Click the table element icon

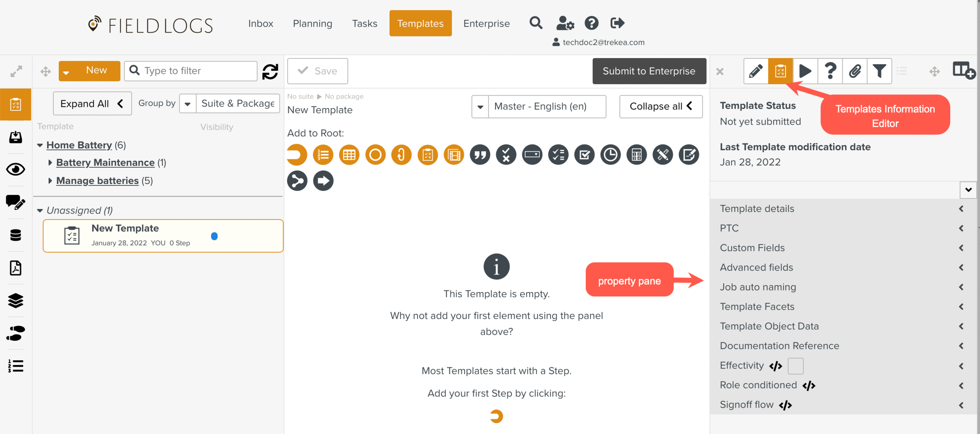(x=349, y=155)
